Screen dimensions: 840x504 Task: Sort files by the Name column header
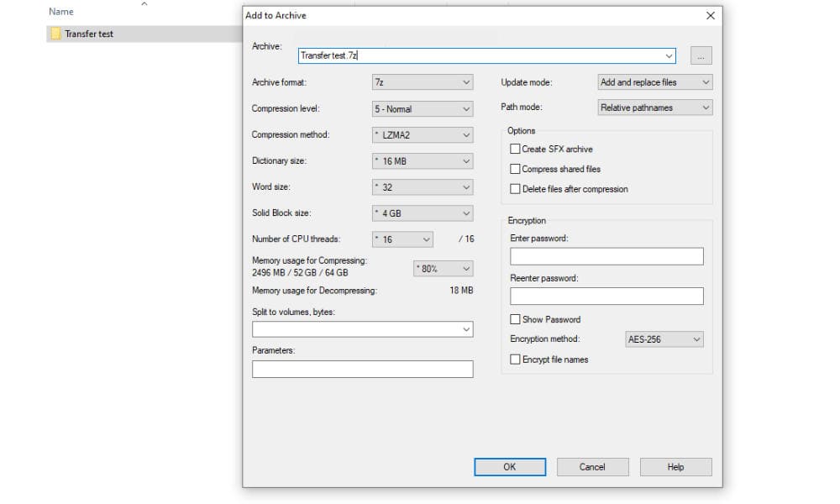tap(61, 12)
